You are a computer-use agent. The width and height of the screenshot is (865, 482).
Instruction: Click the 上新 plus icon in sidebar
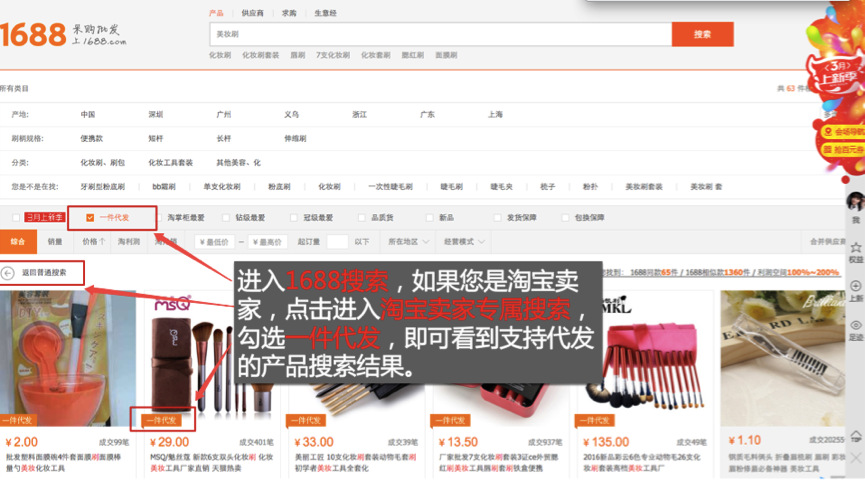coord(855,287)
